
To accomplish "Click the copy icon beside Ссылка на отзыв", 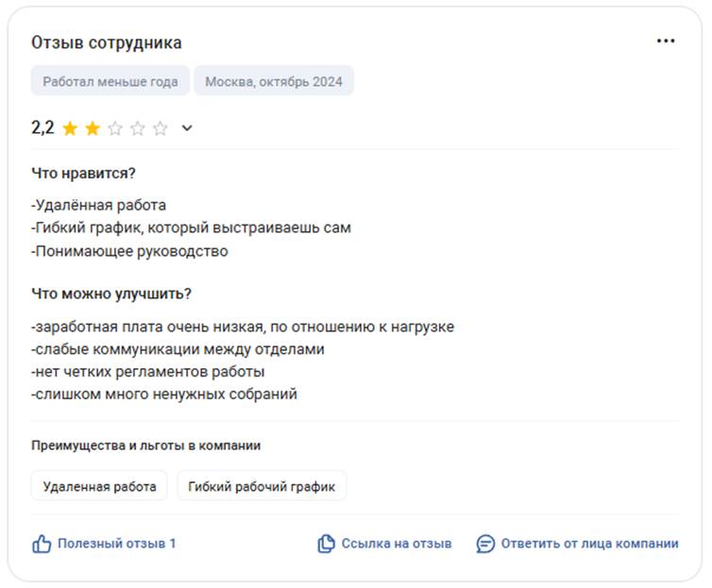I will 327,544.
